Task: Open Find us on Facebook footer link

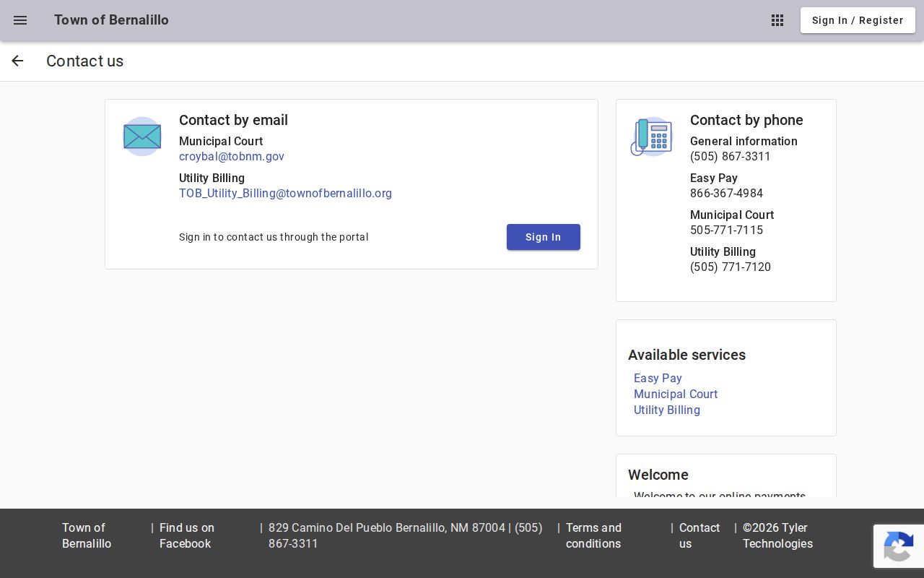Action: (x=187, y=535)
